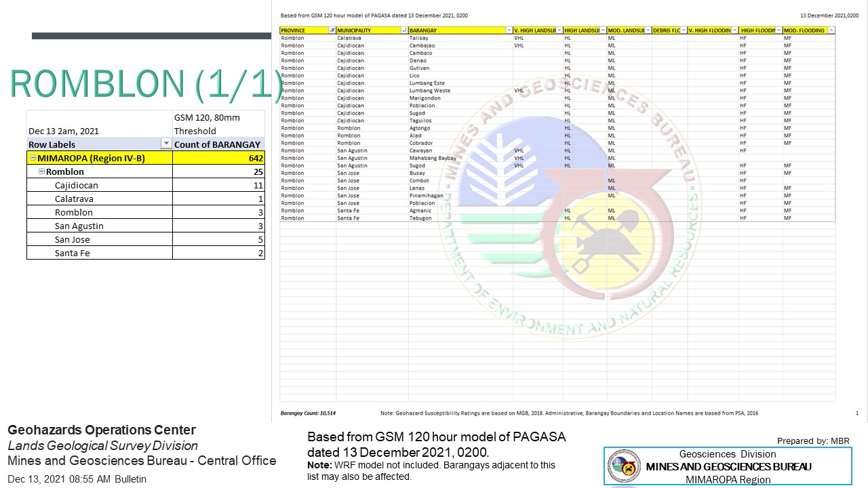
Task: Open the V. HIGH FLOODIN column filter arrow
Action: click(x=734, y=30)
